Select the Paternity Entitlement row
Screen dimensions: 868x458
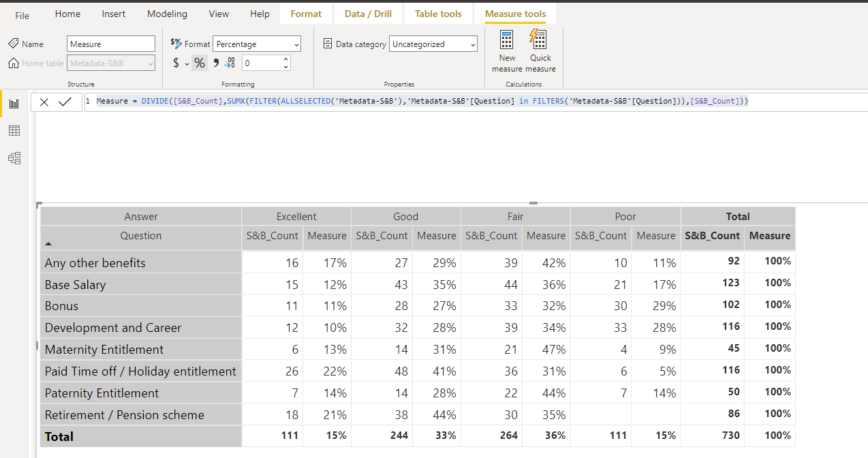[141, 393]
